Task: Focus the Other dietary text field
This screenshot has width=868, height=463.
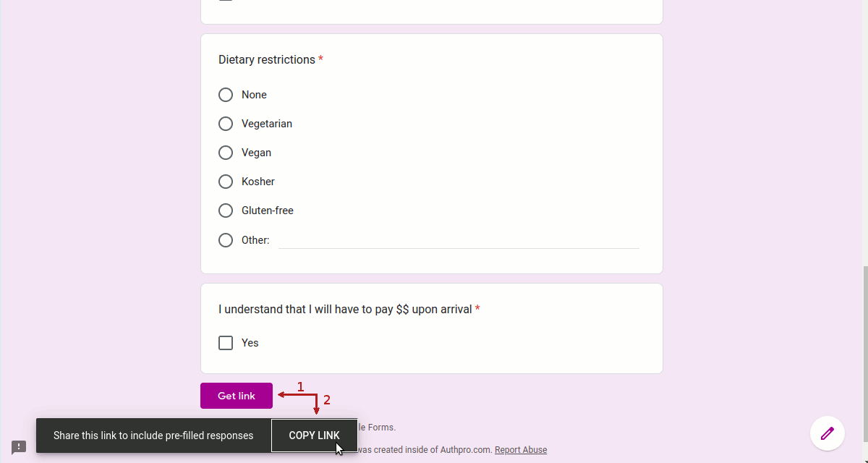Action: (459, 240)
